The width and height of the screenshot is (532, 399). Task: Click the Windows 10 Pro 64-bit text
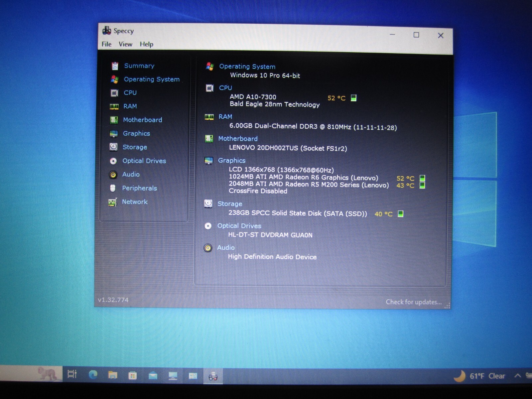pyautogui.click(x=265, y=75)
